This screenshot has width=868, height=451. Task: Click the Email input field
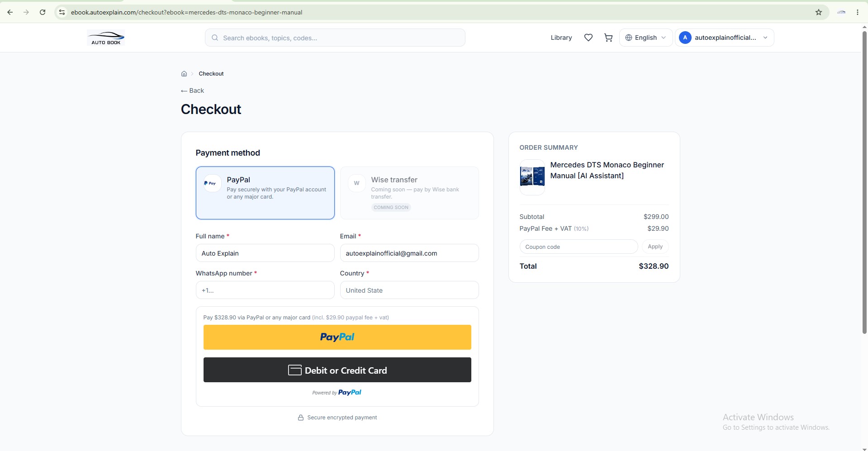click(x=409, y=253)
